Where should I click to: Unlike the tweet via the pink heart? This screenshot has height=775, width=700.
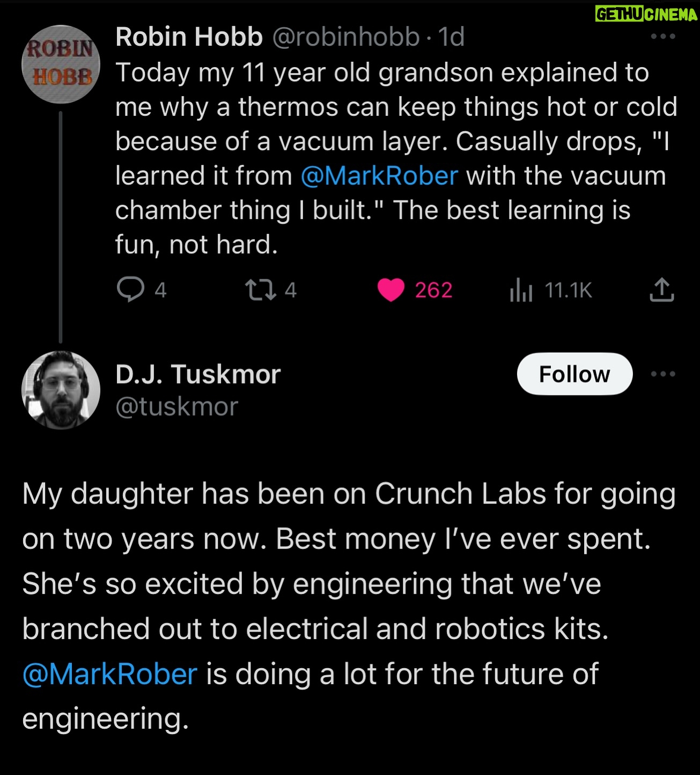point(391,290)
